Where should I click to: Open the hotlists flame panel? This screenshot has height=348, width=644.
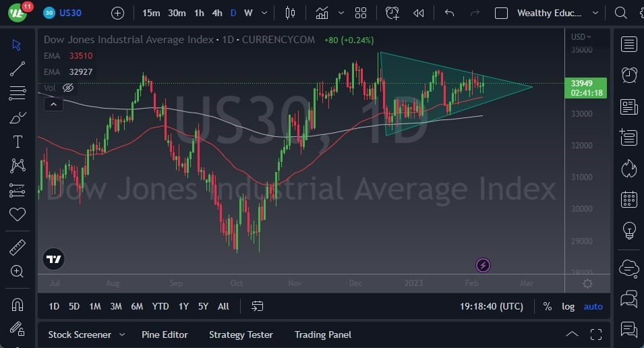click(x=628, y=169)
